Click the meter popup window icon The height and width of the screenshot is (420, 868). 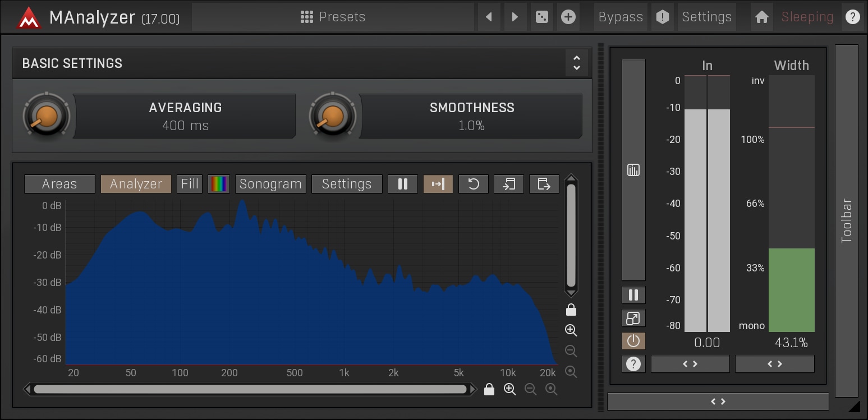click(x=633, y=319)
